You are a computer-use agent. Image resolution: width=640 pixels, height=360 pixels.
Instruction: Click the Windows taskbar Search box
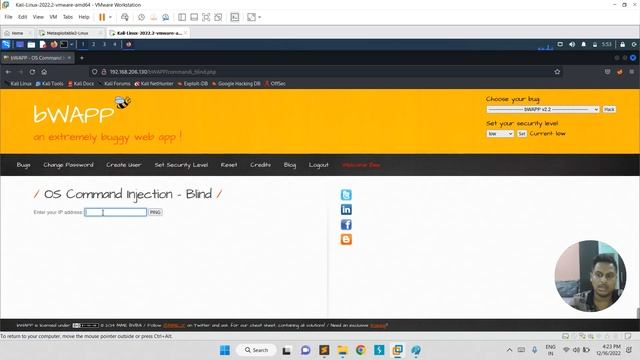tap(256, 350)
